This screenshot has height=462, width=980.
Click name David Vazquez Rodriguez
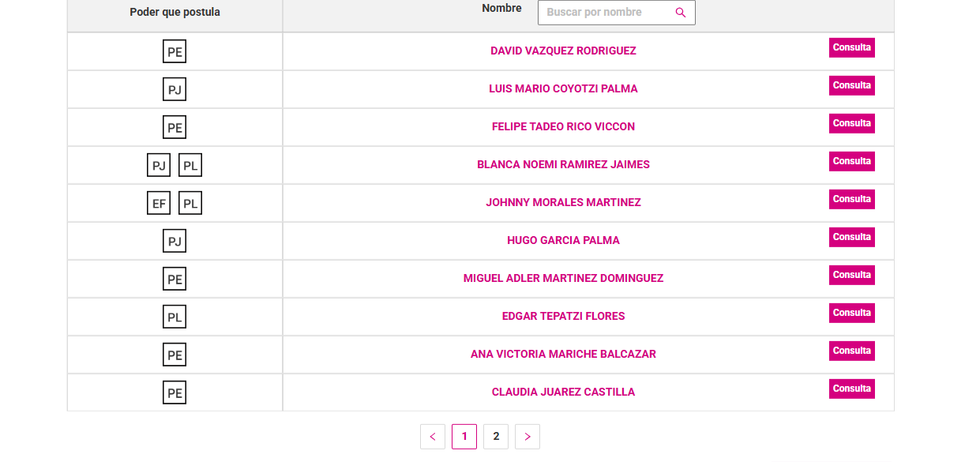[x=563, y=51]
